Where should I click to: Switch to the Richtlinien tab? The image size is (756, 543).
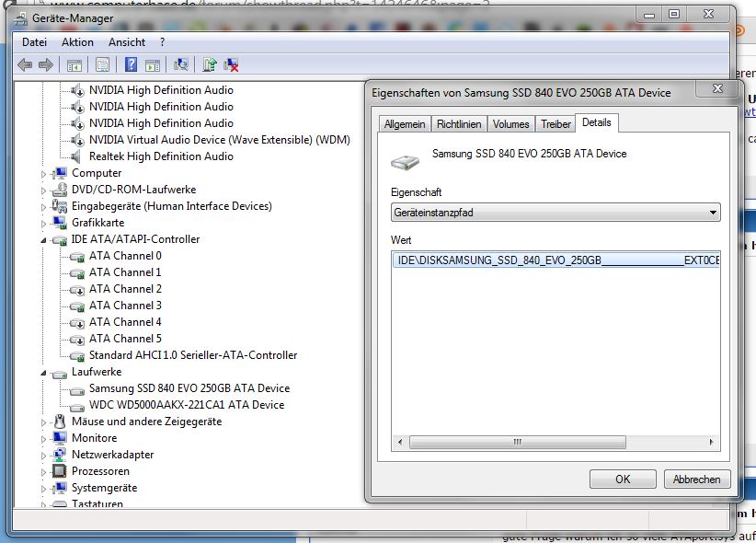point(459,124)
